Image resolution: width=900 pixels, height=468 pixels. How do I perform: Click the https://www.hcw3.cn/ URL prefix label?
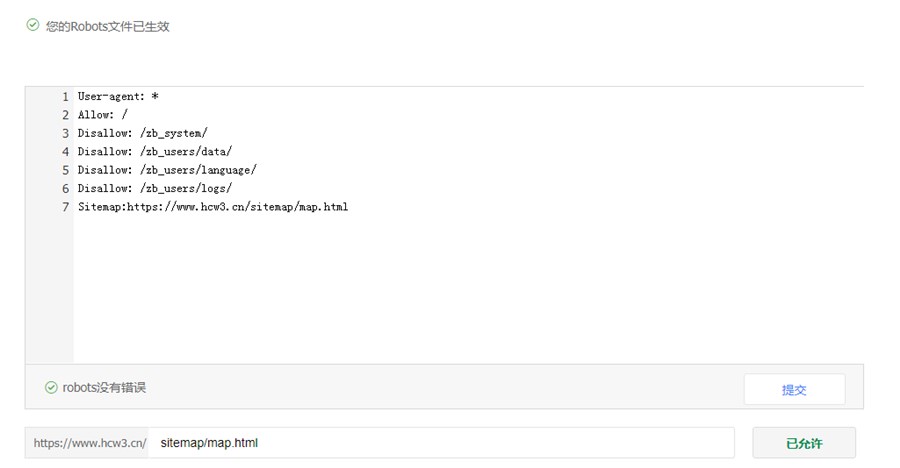coord(90,443)
